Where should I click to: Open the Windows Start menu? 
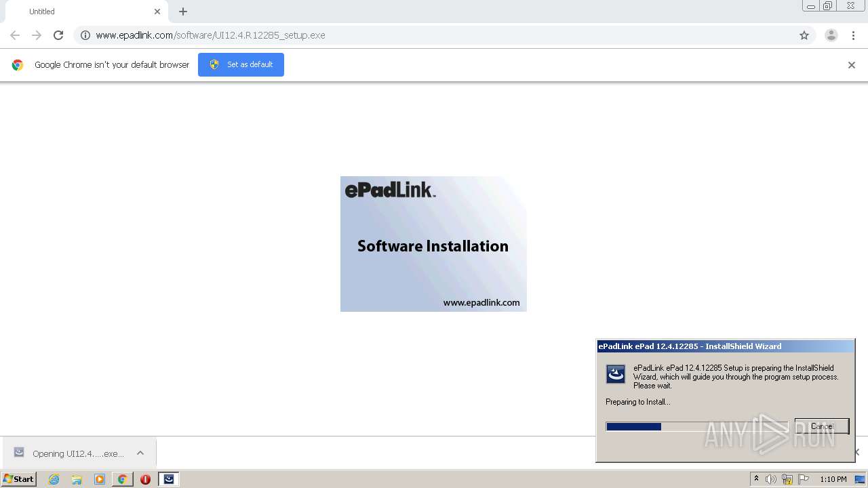(19, 479)
